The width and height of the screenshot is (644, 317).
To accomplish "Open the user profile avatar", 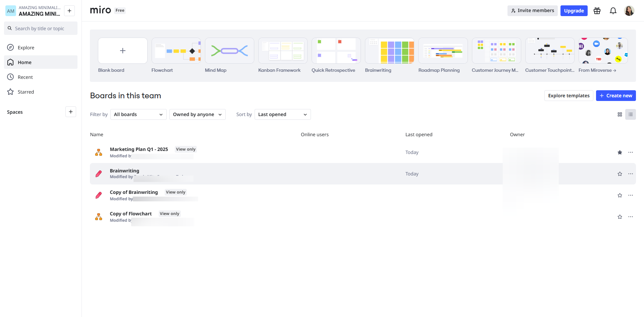I will (629, 11).
